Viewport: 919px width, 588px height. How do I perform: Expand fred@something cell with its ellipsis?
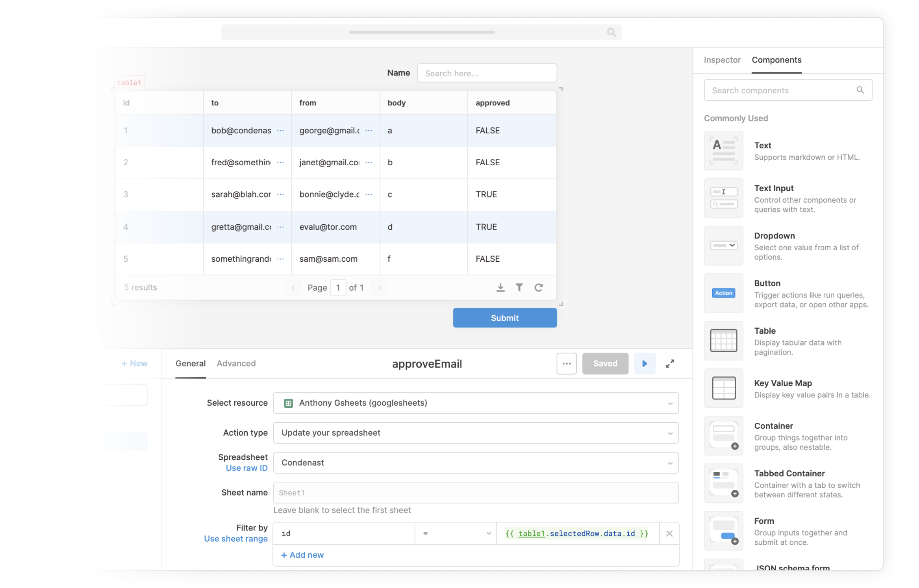click(x=280, y=163)
